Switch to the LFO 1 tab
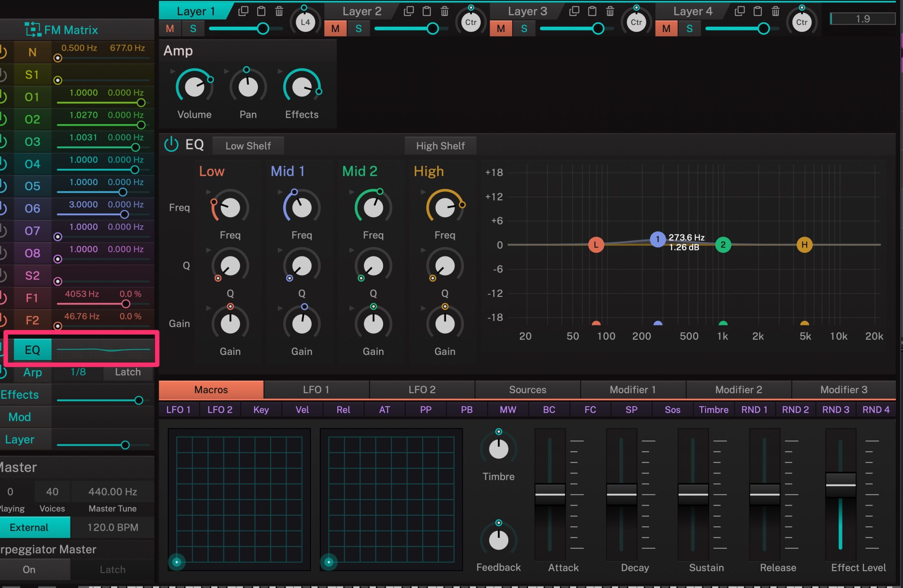Image resolution: width=903 pixels, height=588 pixels. point(316,389)
